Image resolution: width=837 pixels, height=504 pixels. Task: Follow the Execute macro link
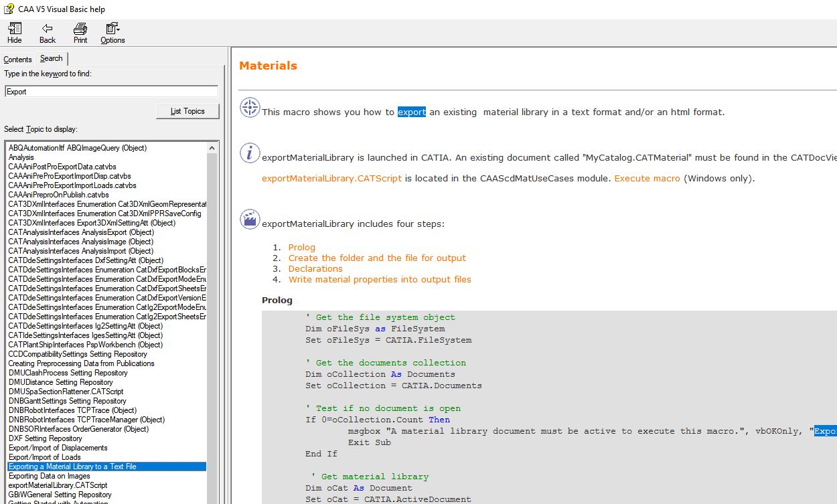(647, 179)
